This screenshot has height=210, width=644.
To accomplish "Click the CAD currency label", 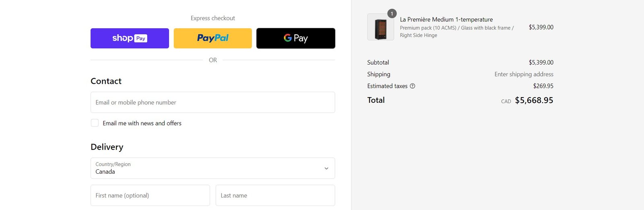I will (506, 102).
